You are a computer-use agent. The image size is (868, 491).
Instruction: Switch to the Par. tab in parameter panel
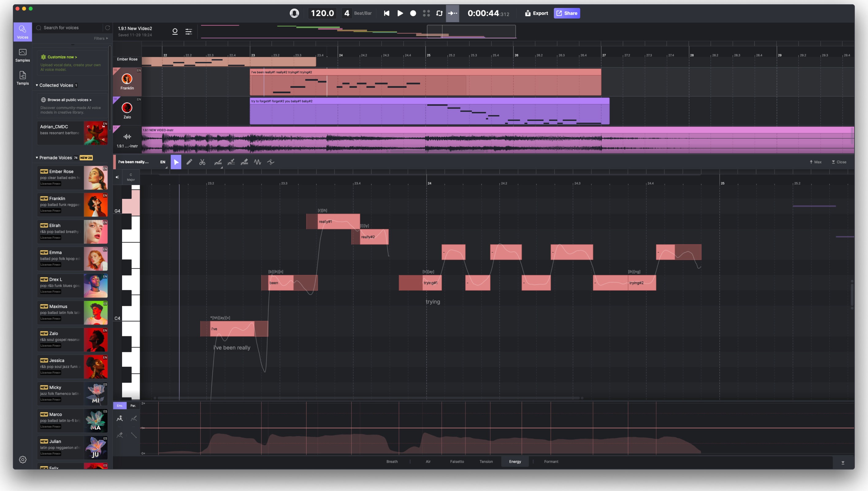(x=133, y=406)
